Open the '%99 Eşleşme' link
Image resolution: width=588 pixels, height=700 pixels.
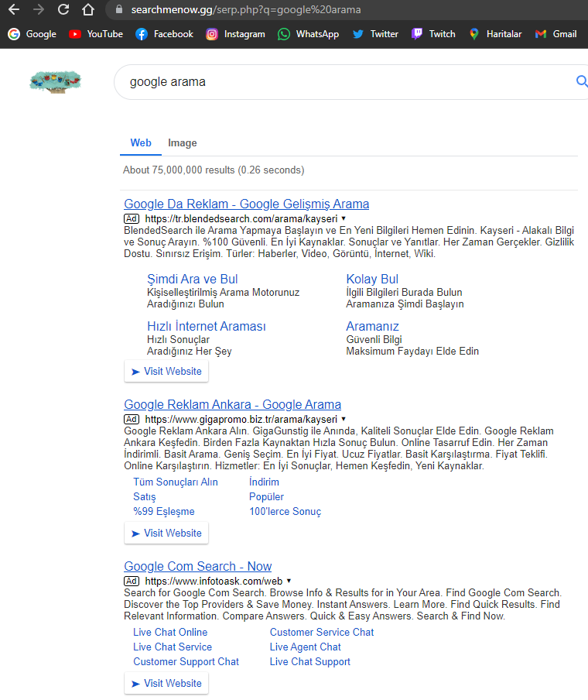tap(164, 512)
